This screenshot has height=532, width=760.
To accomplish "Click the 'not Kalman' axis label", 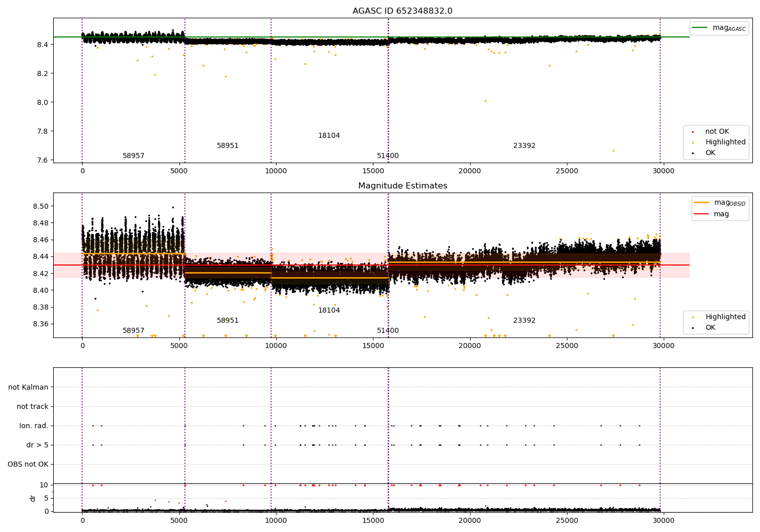I will coord(28,387).
